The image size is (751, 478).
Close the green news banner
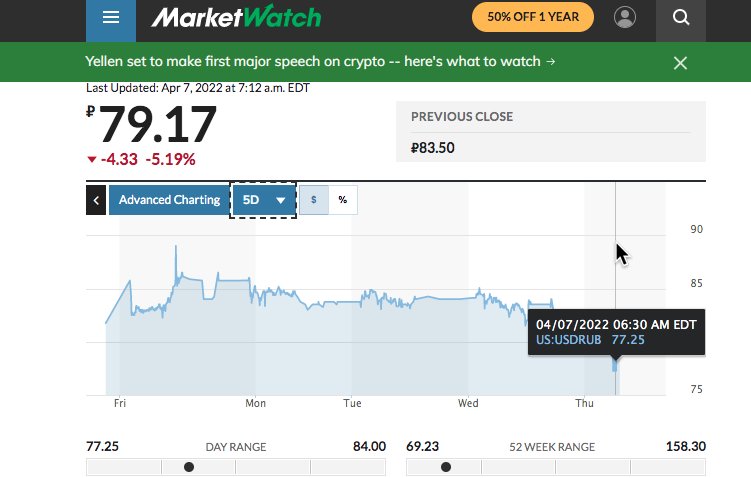(680, 63)
